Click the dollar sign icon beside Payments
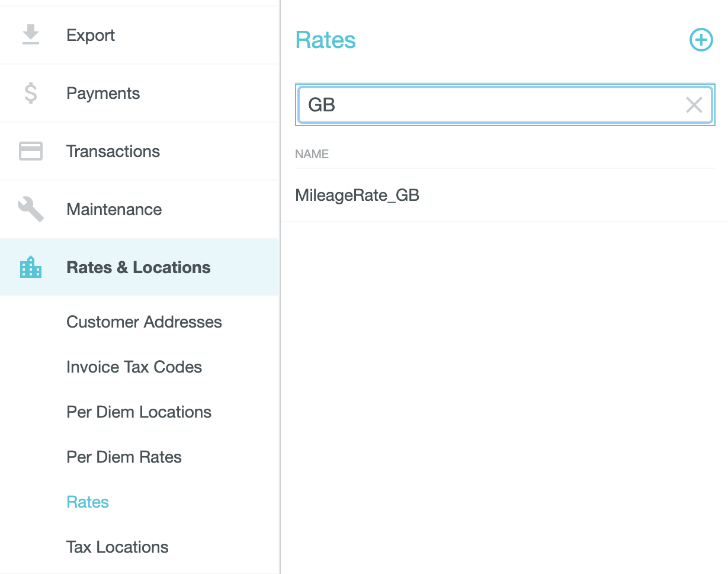The height and width of the screenshot is (574, 728). 31,94
